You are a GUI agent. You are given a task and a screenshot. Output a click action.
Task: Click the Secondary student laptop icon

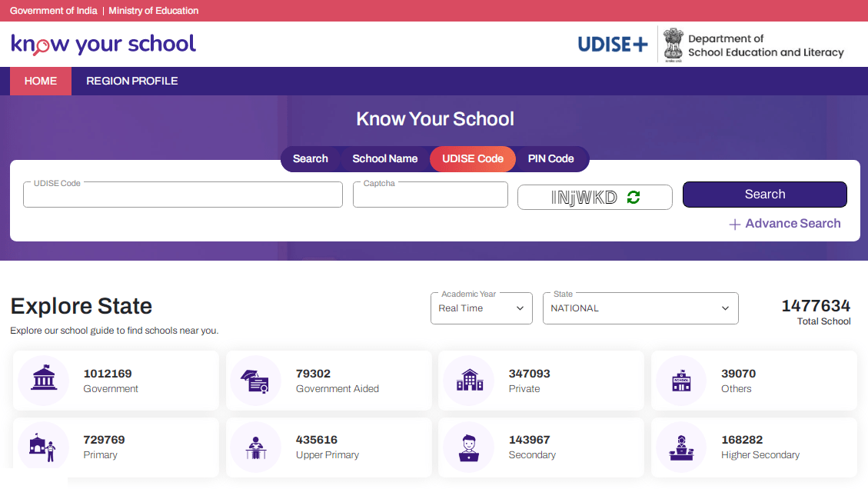click(x=469, y=447)
